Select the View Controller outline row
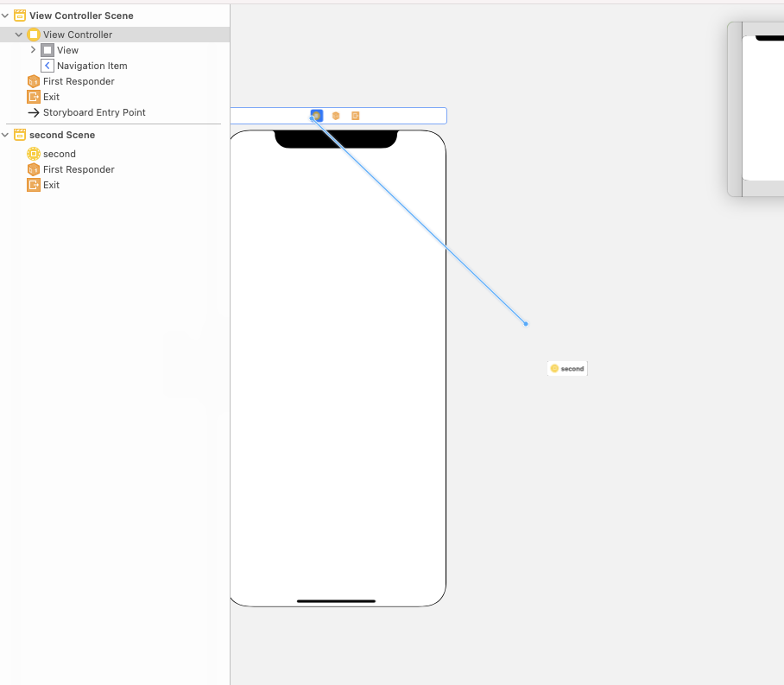This screenshot has width=784, height=685. [x=115, y=35]
